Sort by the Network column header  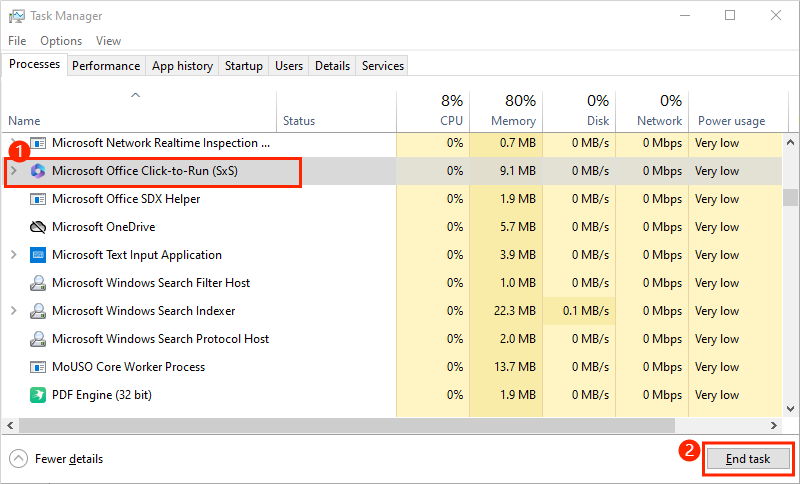(x=652, y=111)
